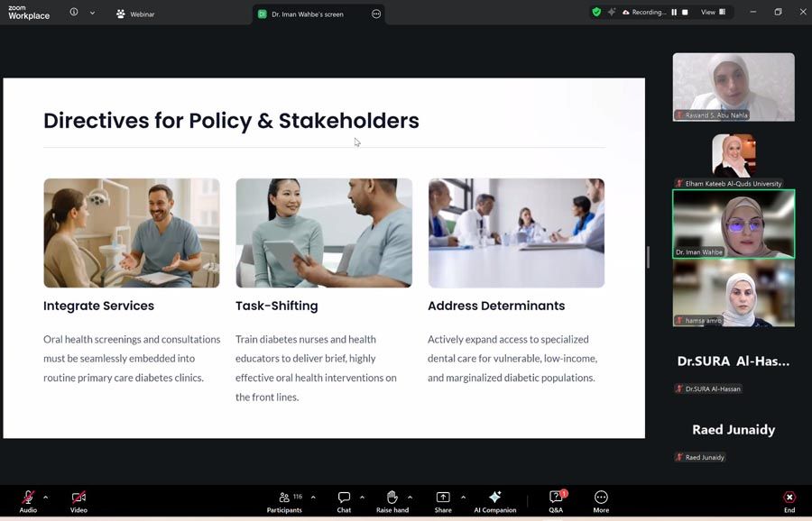Open the View layout menu
812x521 pixels.
(713, 12)
